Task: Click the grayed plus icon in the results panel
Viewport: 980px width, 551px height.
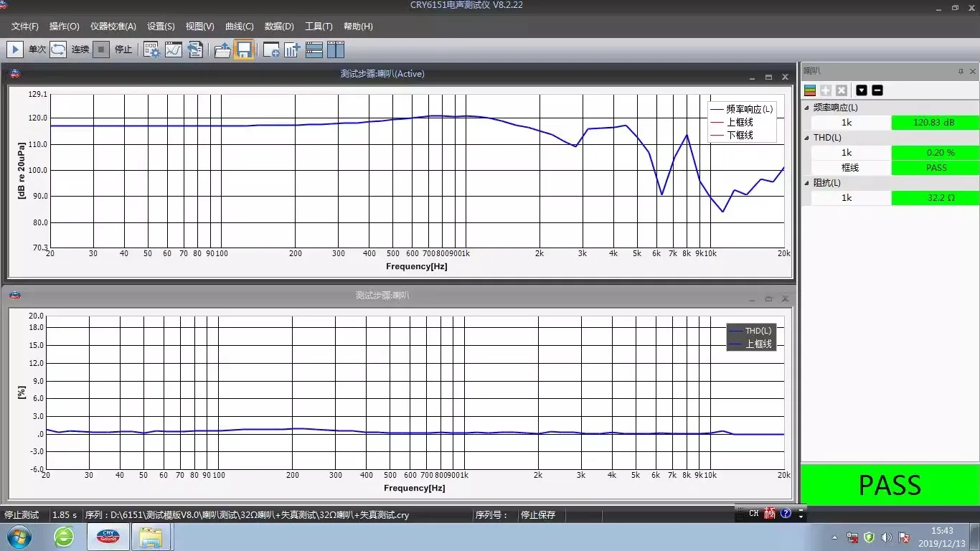Action: tap(826, 90)
